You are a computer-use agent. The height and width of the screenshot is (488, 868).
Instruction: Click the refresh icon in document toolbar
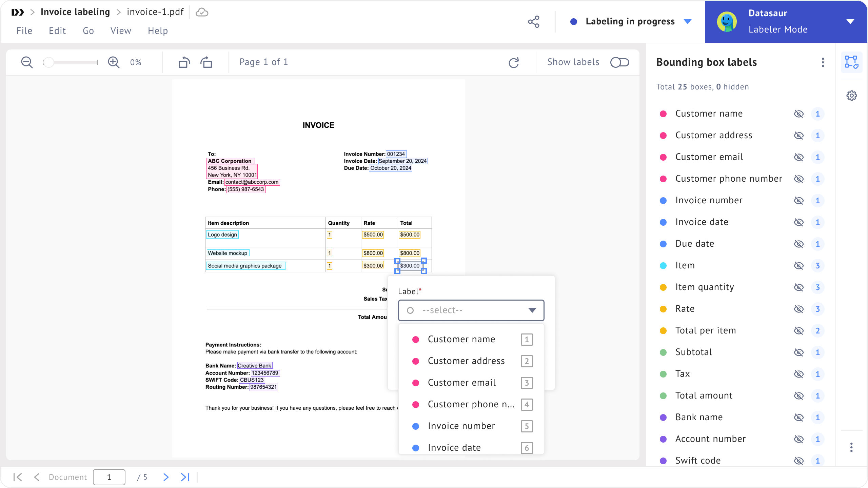[x=514, y=62]
